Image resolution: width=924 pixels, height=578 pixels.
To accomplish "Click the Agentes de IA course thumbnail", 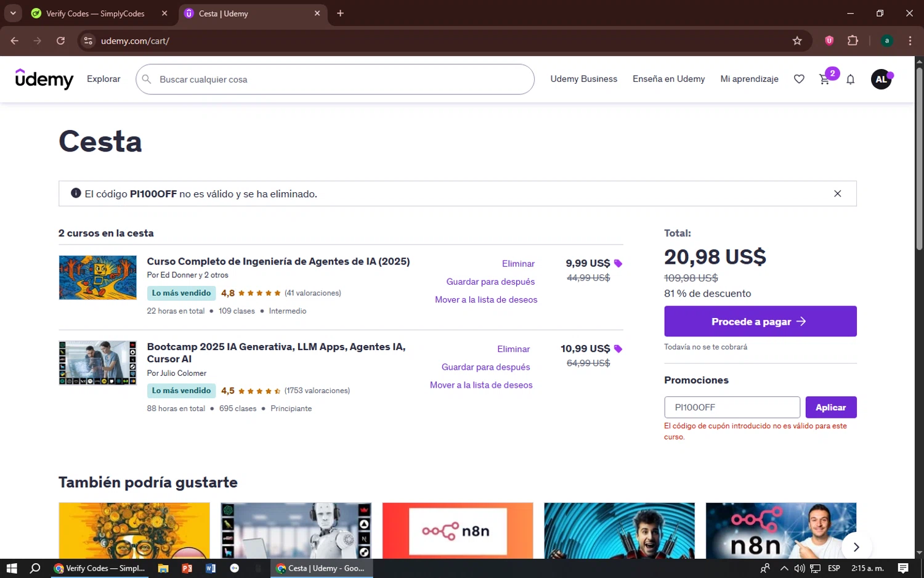I will pyautogui.click(x=97, y=277).
